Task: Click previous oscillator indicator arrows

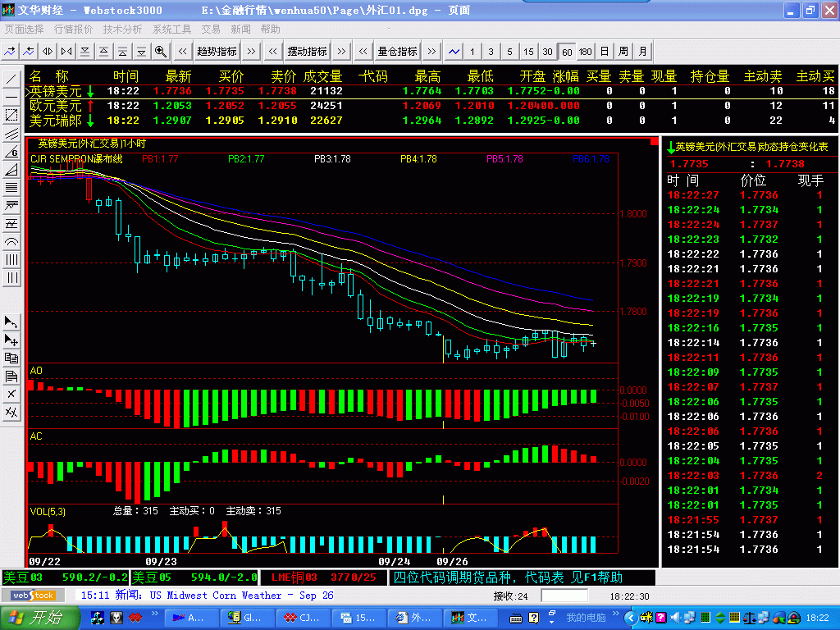Action: [272, 52]
